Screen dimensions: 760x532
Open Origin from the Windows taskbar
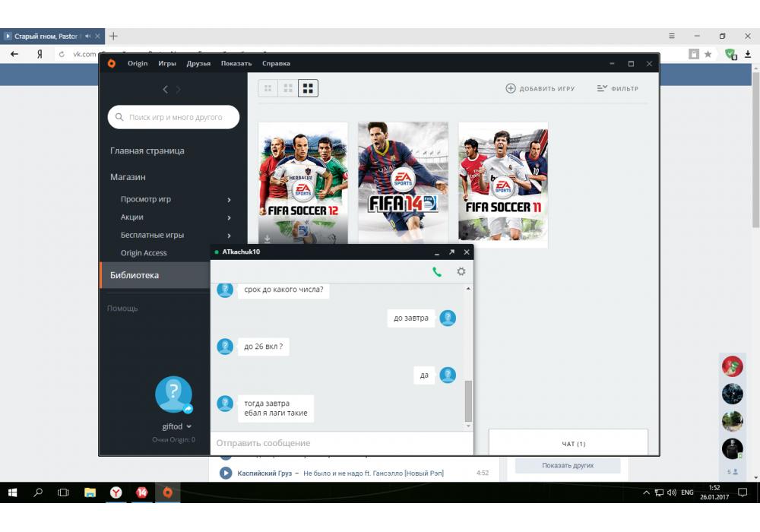[x=167, y=492]
